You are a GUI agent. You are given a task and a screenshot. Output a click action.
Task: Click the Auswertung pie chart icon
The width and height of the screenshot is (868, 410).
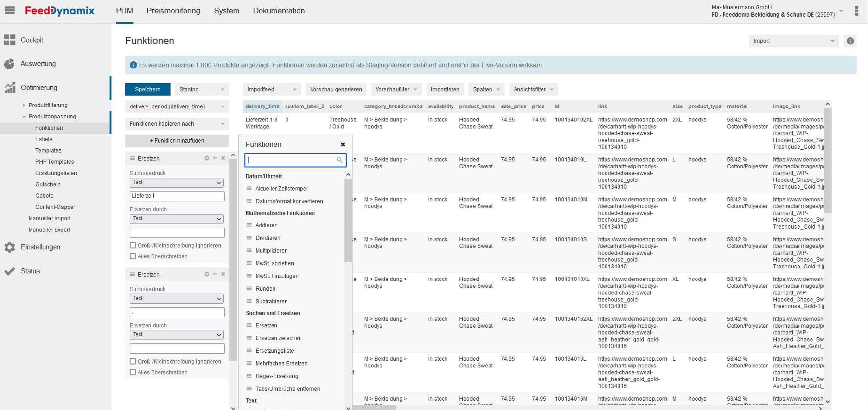click(9, 64)
